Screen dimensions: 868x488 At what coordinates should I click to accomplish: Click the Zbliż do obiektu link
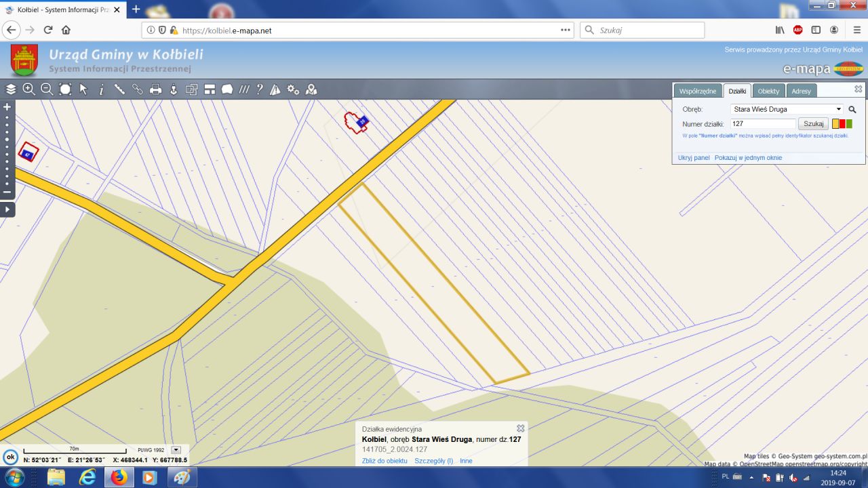(384, 461)
